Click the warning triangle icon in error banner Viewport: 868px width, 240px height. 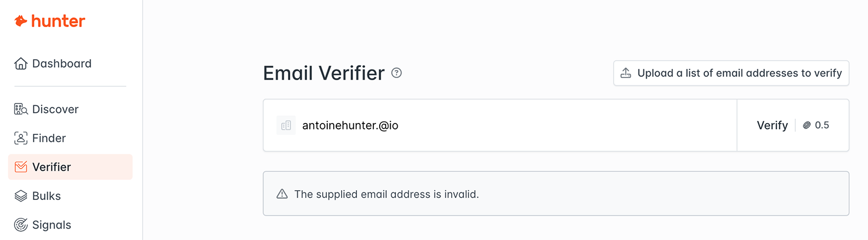pos(282,194)
